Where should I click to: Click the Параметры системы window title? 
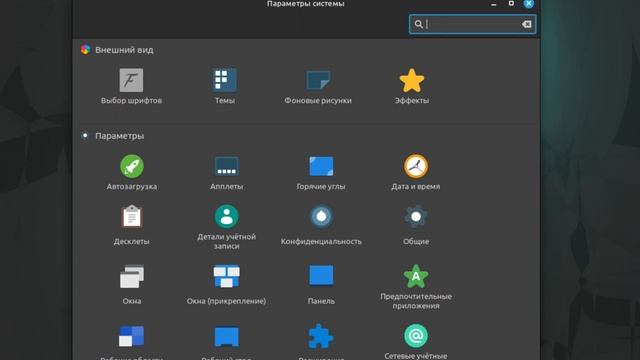(305, 4)
